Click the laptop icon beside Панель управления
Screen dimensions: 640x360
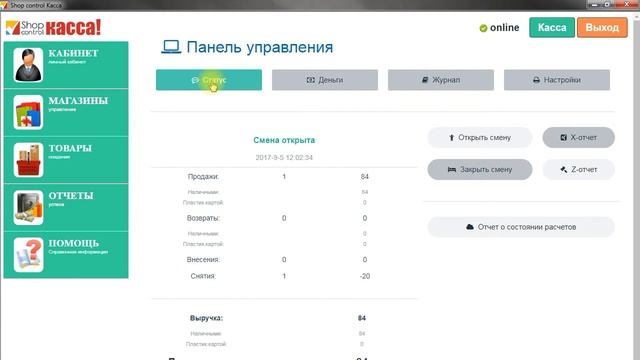(171, 47)
